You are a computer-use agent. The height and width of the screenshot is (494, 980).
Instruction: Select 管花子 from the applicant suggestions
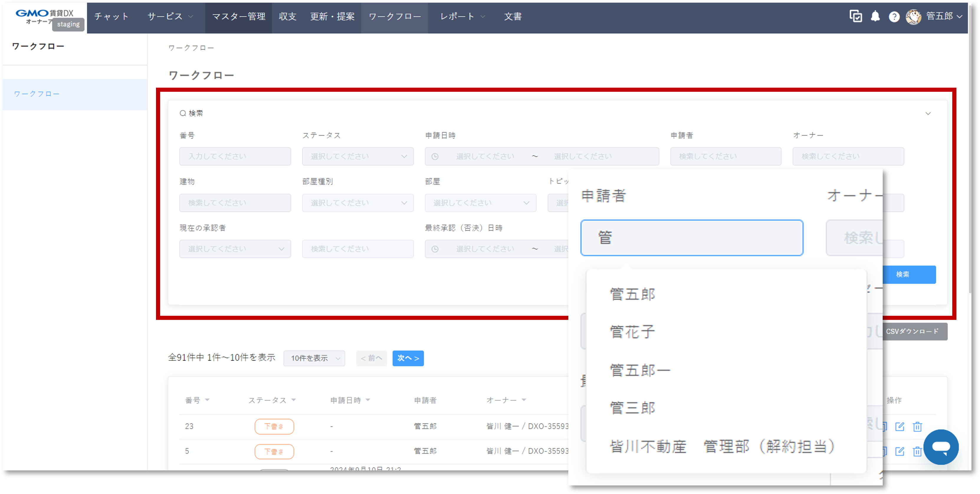coord(633,332)
